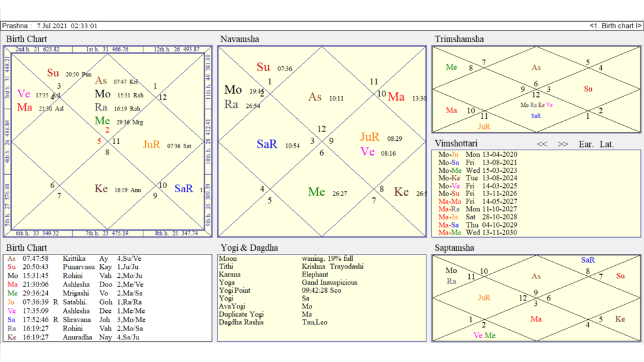This screenshot has height=362, width=644.
Task: Click SaR 10:54 in the Navamsha chart
Action: (278, 145)
